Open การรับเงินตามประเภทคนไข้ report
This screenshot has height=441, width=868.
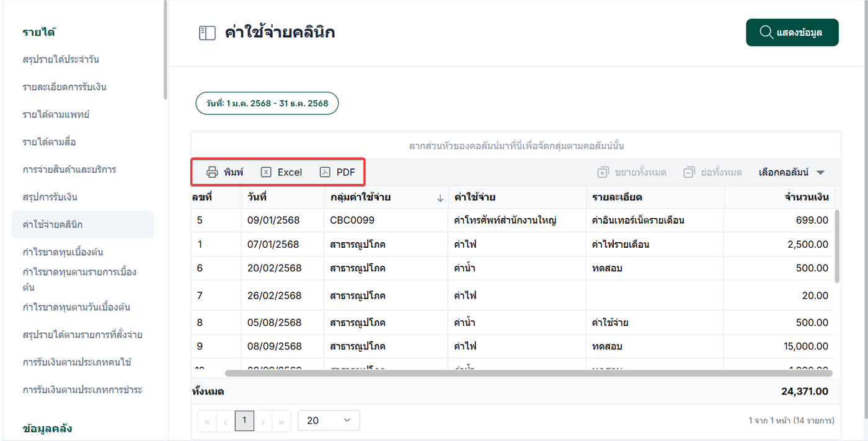(x=77, y=362)
